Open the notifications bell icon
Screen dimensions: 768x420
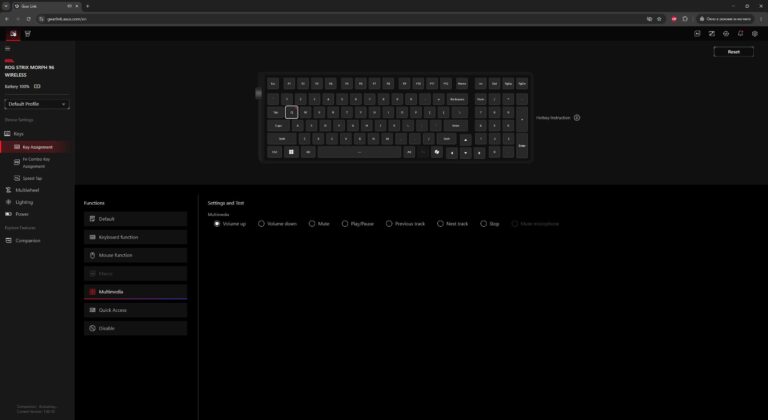pyautogui.click(x=740, y=34)
